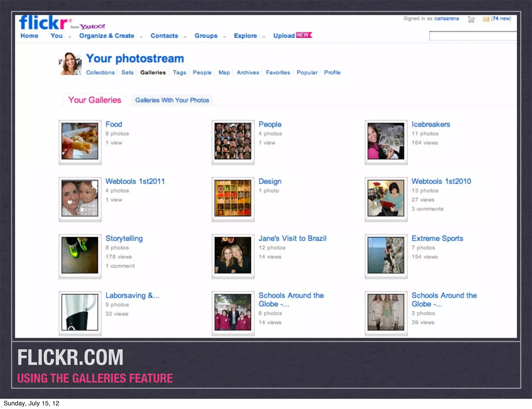This screenshot has width=532, height=409.
Task: Click the People gallery title
Action: click(x=270, y=124)
